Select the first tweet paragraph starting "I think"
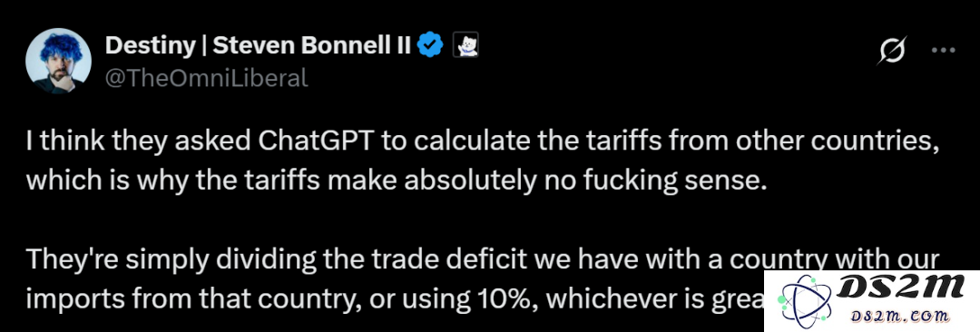980x332 pixels. click(483, 161)
